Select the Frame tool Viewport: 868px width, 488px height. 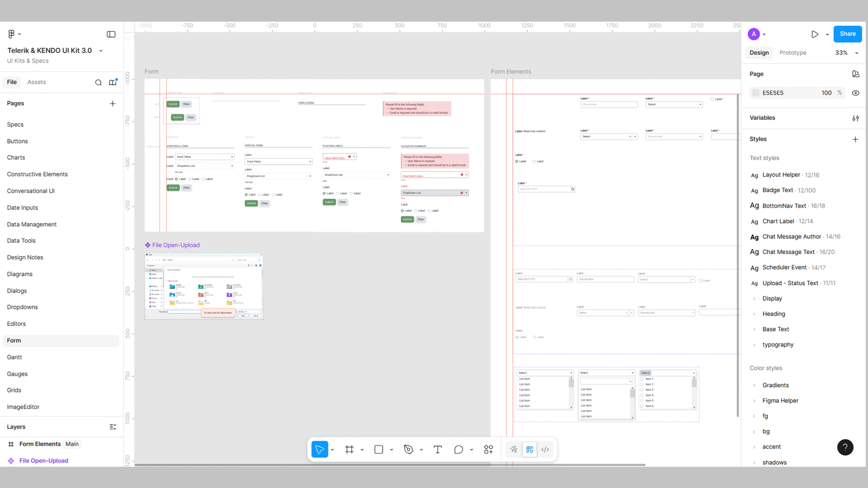point(349,449)
